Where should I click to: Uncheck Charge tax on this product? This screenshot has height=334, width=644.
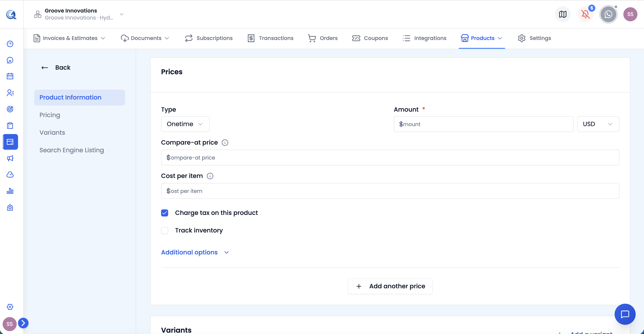point(164,213)
